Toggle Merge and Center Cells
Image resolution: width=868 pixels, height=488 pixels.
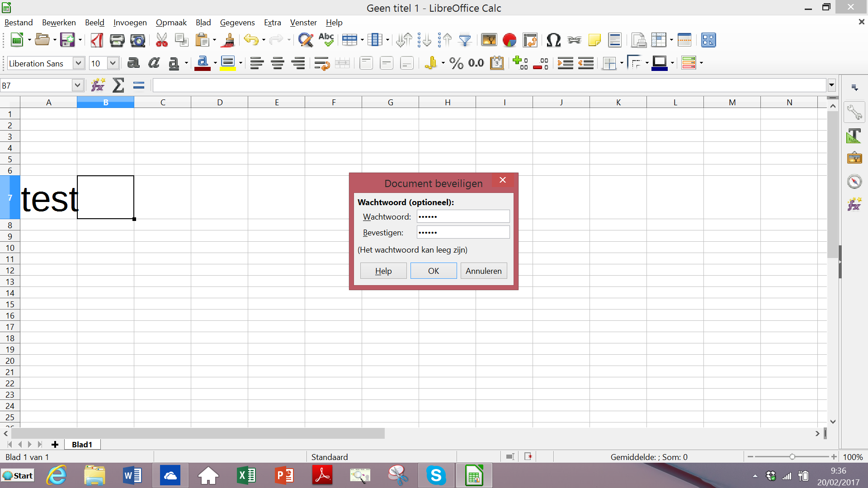[342, 63]
